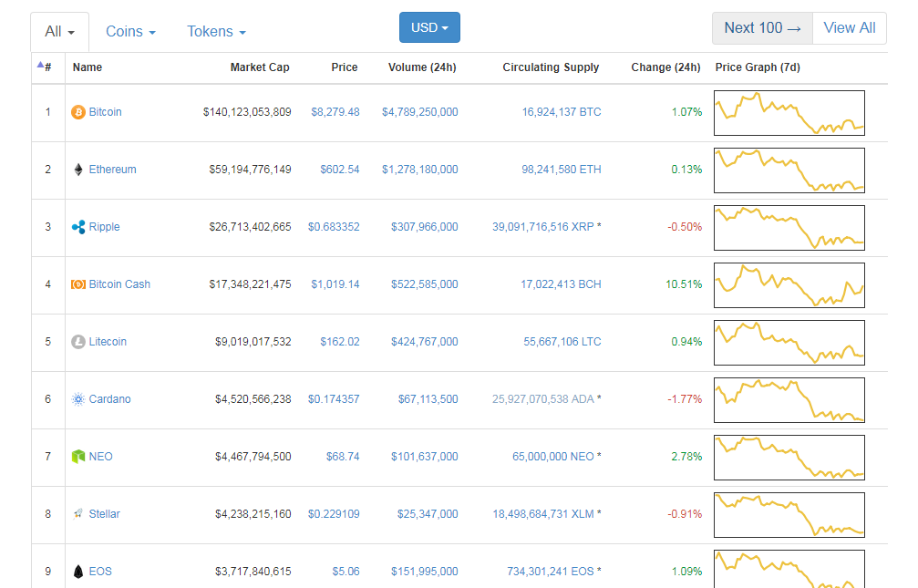Click the NEO green logo icon
This screenshot has height=588, width=918.
pyautogui.click(x=77, y=456)
